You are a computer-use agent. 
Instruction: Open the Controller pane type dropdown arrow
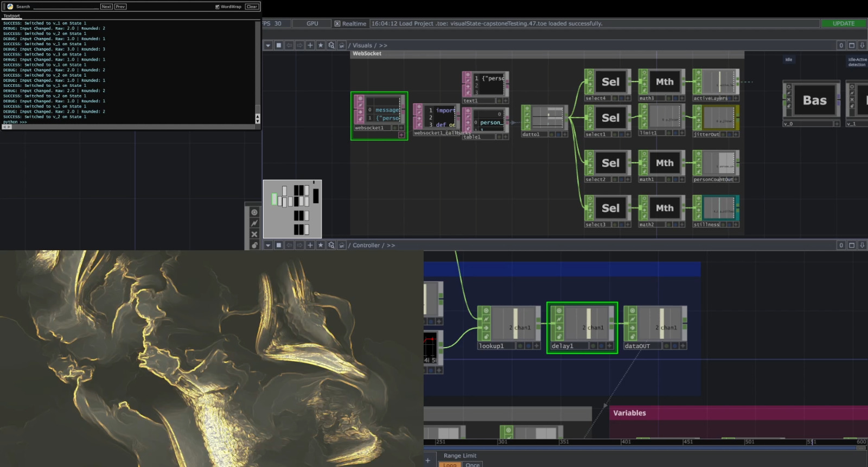pyautogui.click(x=268, y=245)
